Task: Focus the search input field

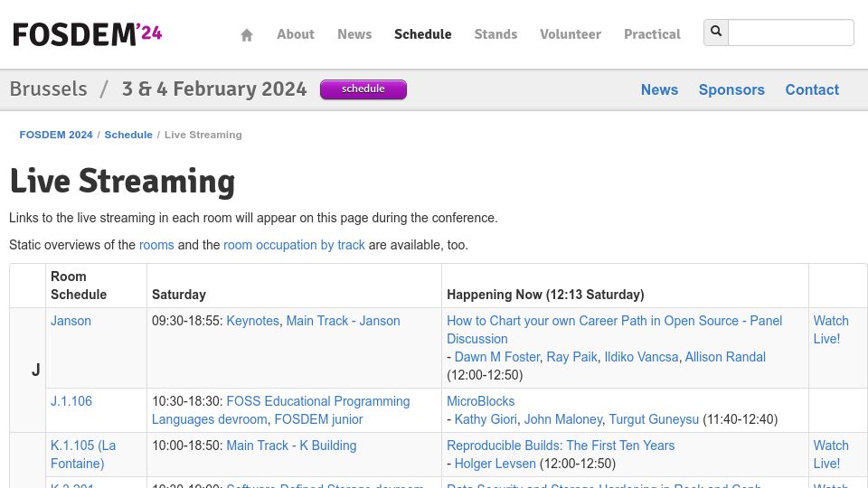Action: (790, 33)
